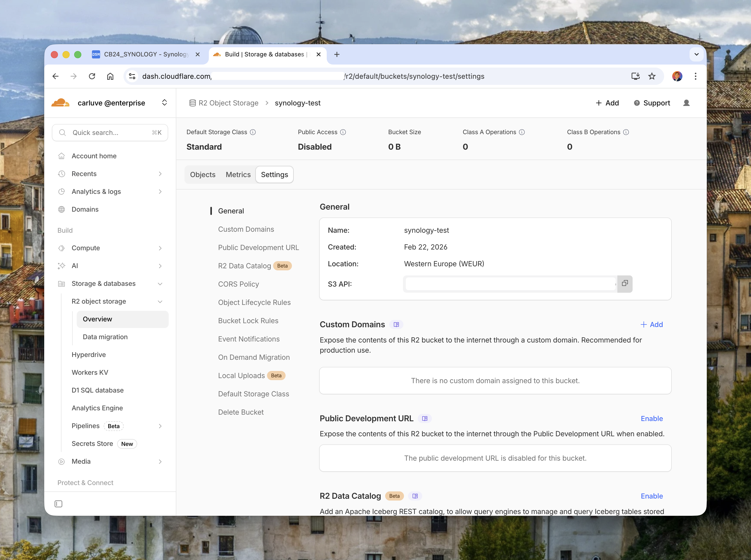
Task: Click the user profile icon top right
Action: (x=686, y=103)
